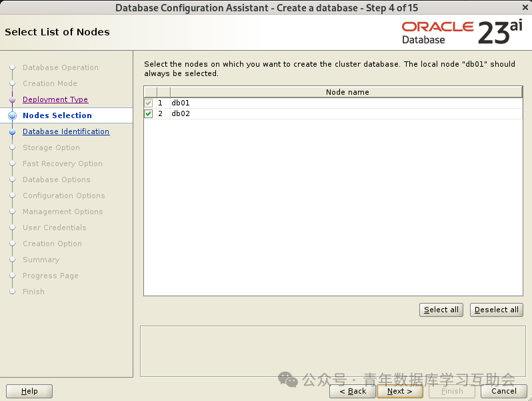Click the Deployment Type step bullet icon
This screenshot has width=532, height=401.
coord(12,100)
